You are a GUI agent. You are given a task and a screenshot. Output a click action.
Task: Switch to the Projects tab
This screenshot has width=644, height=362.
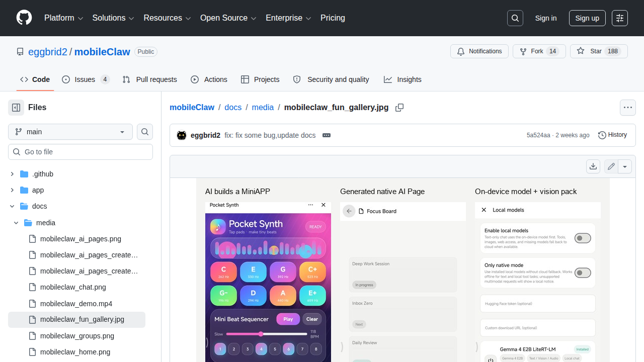pos(260,79)
